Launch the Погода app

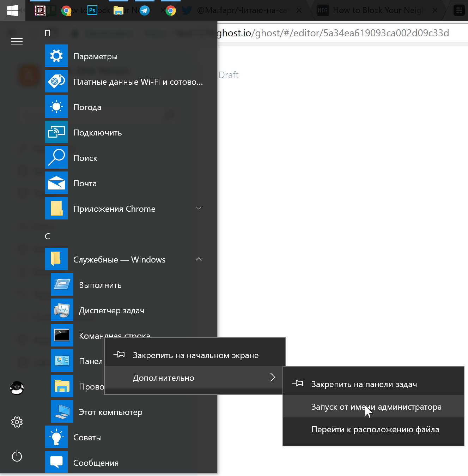pos(87,107)
